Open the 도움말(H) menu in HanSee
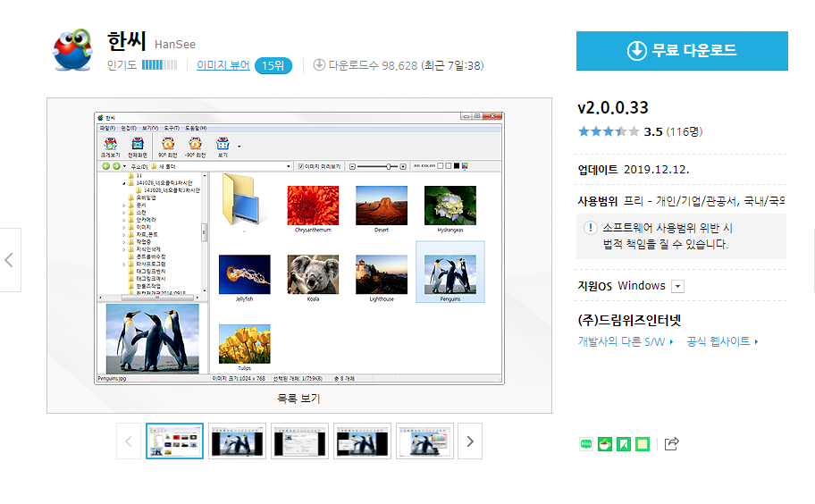This screenshot has width=815, height=504. point(196,129)
